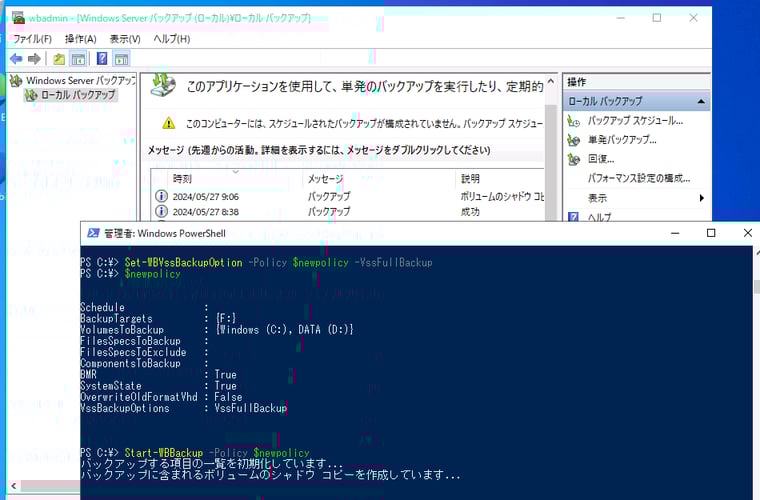
Task: Click the Up one level folder icon
Action: (59, 59)
